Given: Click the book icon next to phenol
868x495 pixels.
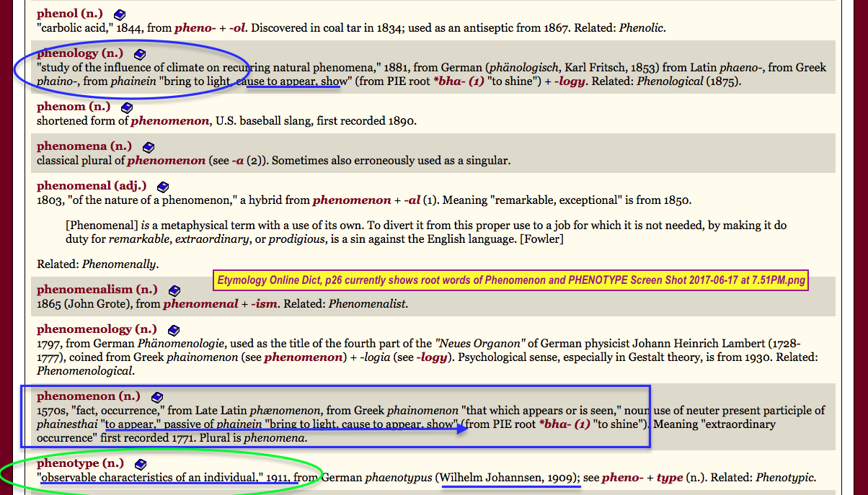Looking at the screenshot, I should pyautogui.click(x=120, y=14).
